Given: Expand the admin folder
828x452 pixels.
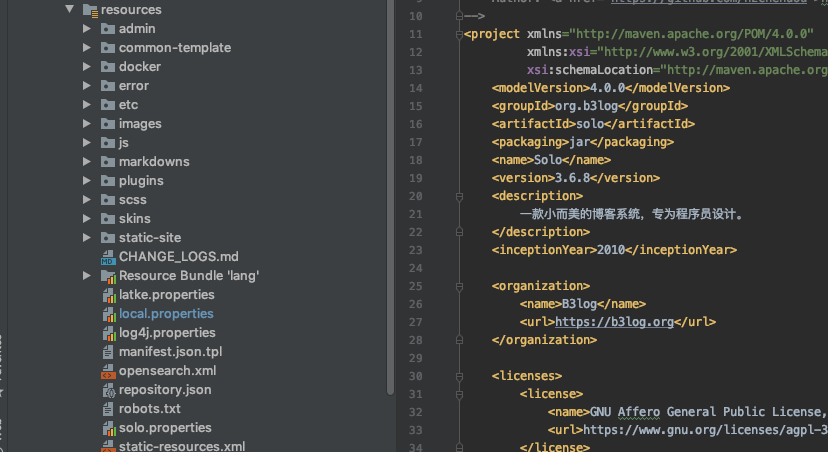Looking at the screenshot, I should (87, 29).
